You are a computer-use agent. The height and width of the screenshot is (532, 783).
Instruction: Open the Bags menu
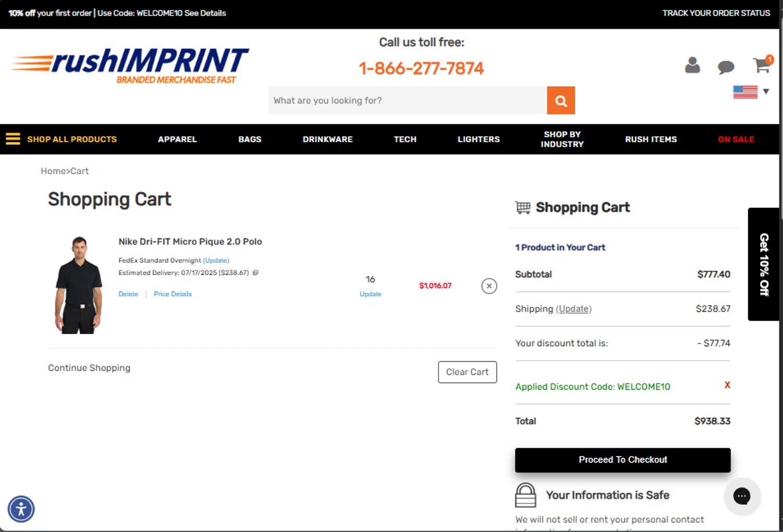pyautogui.click(x=250, y=139)
